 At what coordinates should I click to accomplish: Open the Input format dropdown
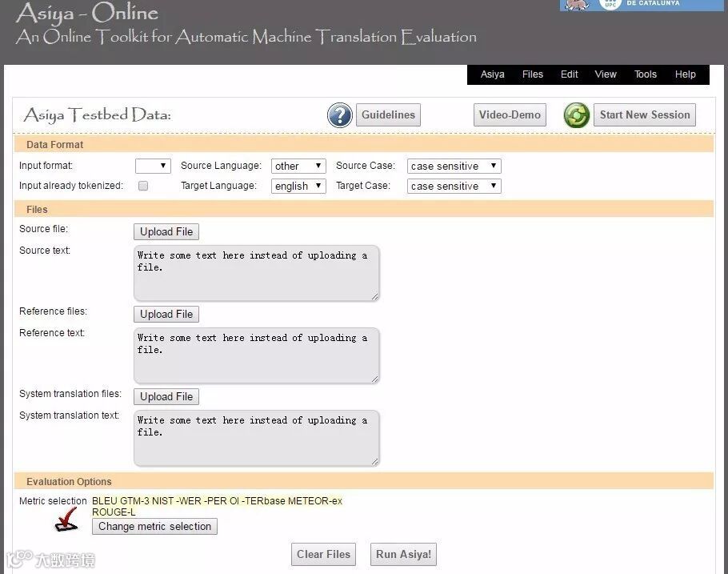coord(153,166)
